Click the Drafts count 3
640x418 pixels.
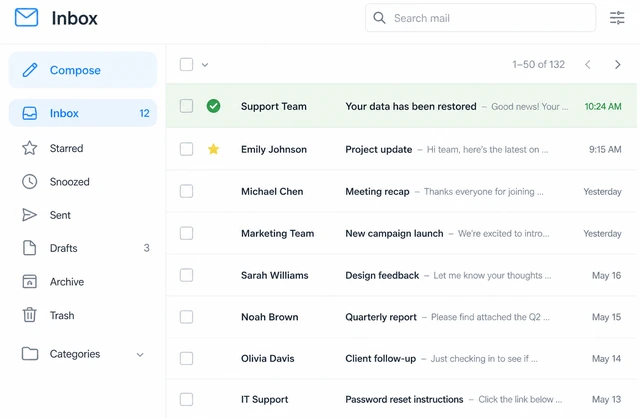tap(147, 248)
